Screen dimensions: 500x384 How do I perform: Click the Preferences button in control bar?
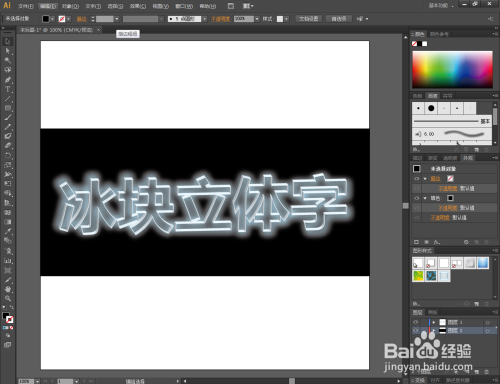pos(339,19)
